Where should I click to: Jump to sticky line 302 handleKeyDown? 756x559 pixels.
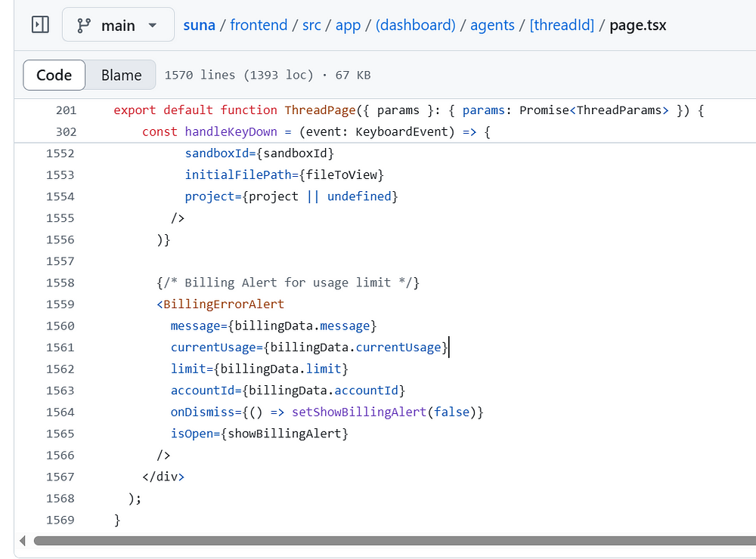coord(316,132)
